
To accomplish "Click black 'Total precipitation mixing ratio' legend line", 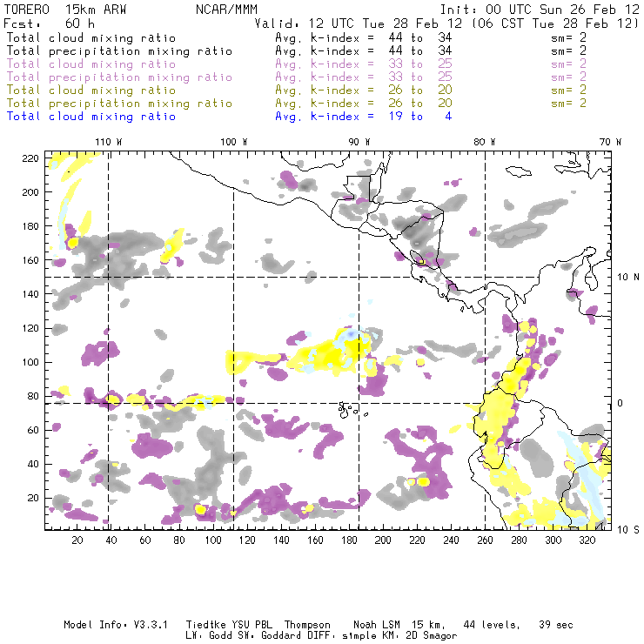I will click(119, 51).
